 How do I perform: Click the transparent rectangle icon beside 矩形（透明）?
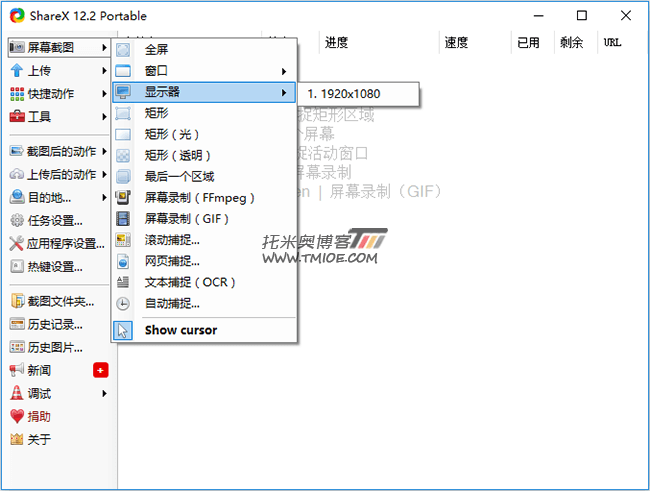point(123,156)
